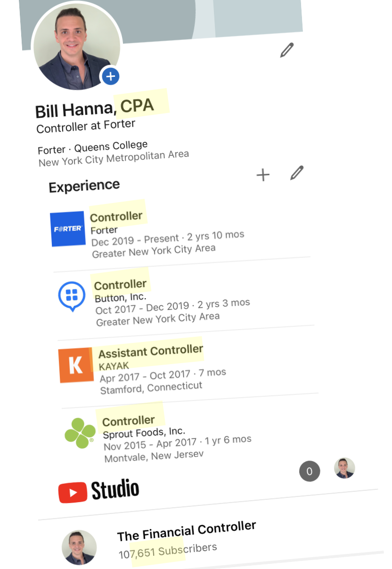Open the Forter company logo
This screenshot has width=392, height=569.
68,229
